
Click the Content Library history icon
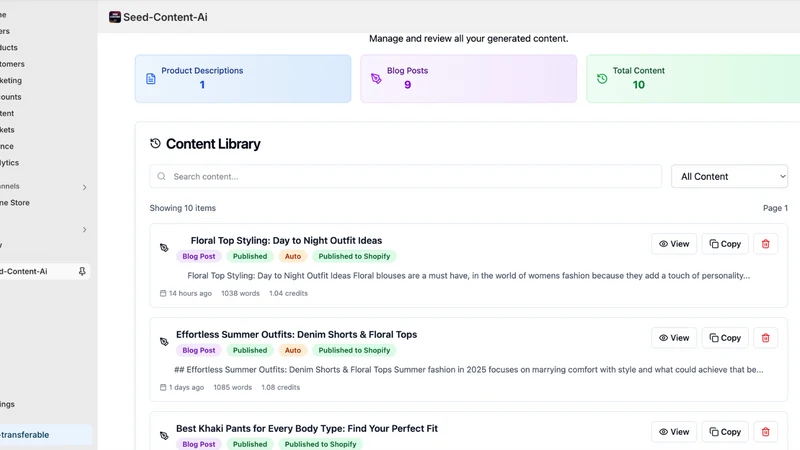pos(155,143)
